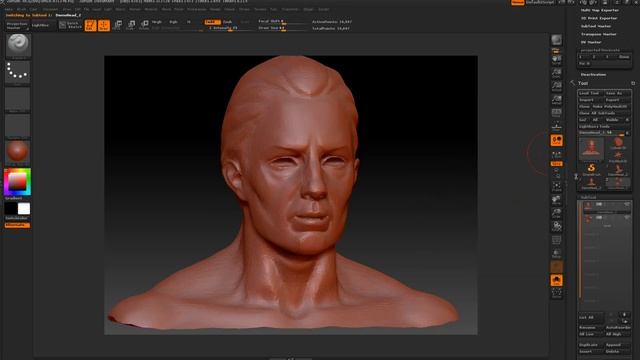640x360 pixels.
Task: Click the Duplicate subtool button
Action: [x=591, y=345]
